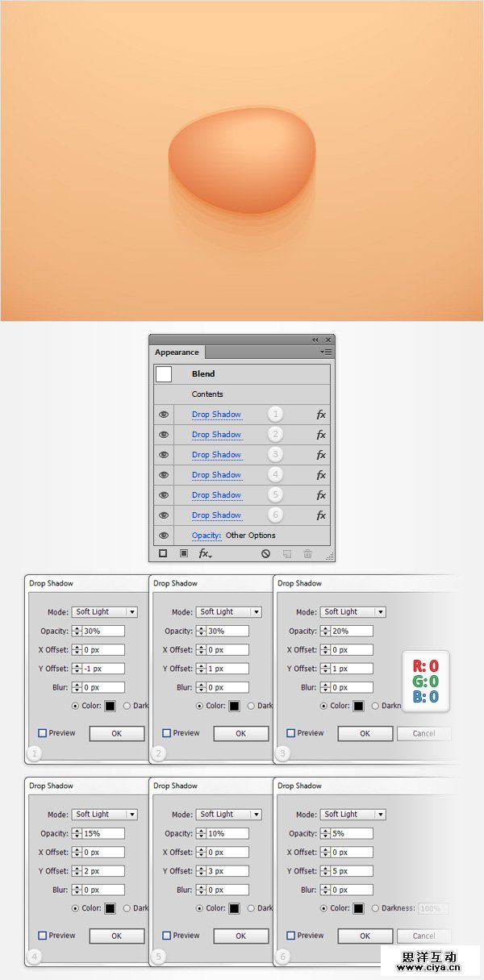Hide the fifth Drop Shadow effect via eye
Viewport: 484px width, 980px height.
coord(164,495)
